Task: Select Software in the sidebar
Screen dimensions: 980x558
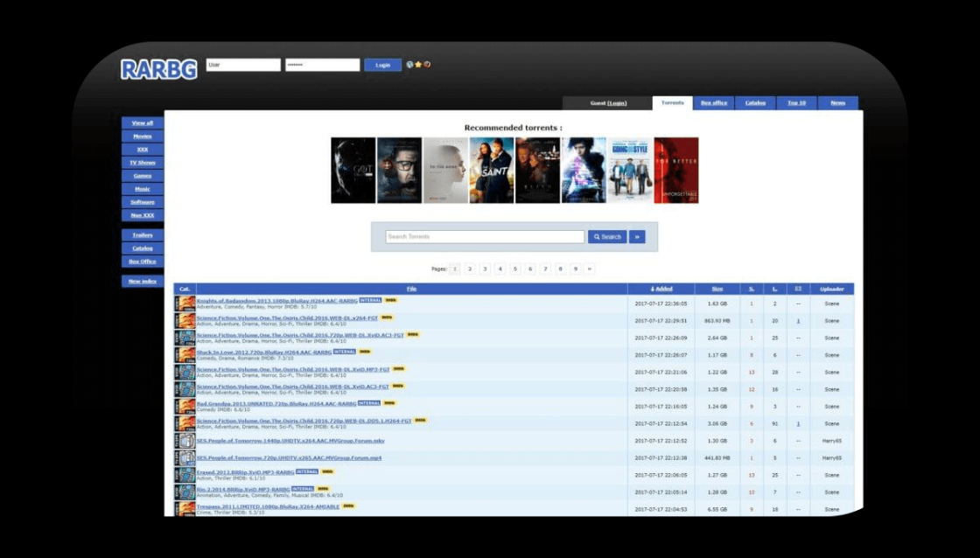Action: 143,202
